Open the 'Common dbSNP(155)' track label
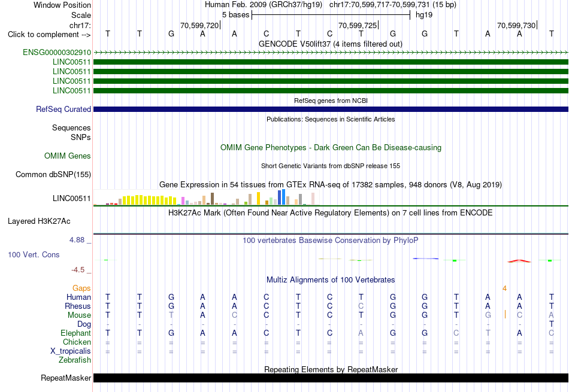The width and height of the screenshot is (569, 392). click(x=53, y=174)
